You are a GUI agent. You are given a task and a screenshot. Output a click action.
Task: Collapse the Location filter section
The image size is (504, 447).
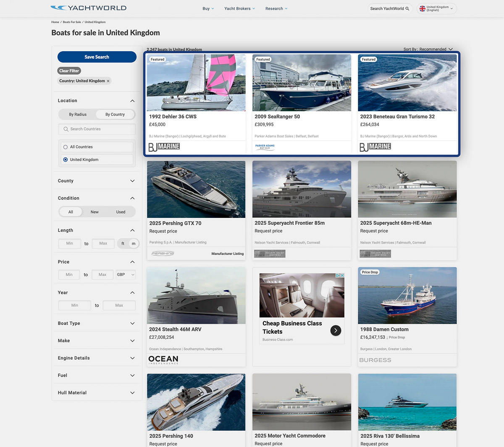click(132, 101)
